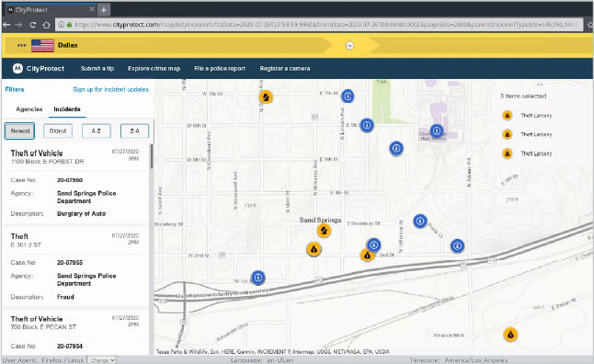The width and height of the screenshot is (594, 364).
Task: Click the US flag icon beside Dallas
Action: 42,45
